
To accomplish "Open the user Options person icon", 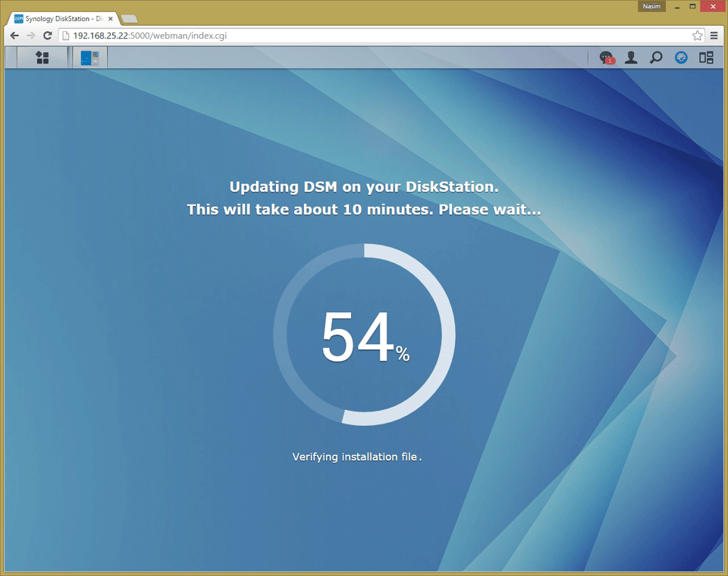I will (631, 58).
